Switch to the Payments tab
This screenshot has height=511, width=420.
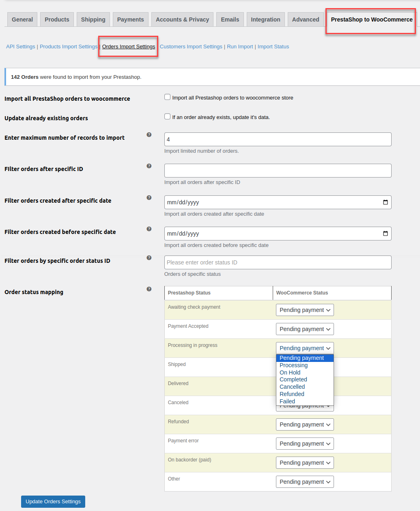click(x=130, y=19)
